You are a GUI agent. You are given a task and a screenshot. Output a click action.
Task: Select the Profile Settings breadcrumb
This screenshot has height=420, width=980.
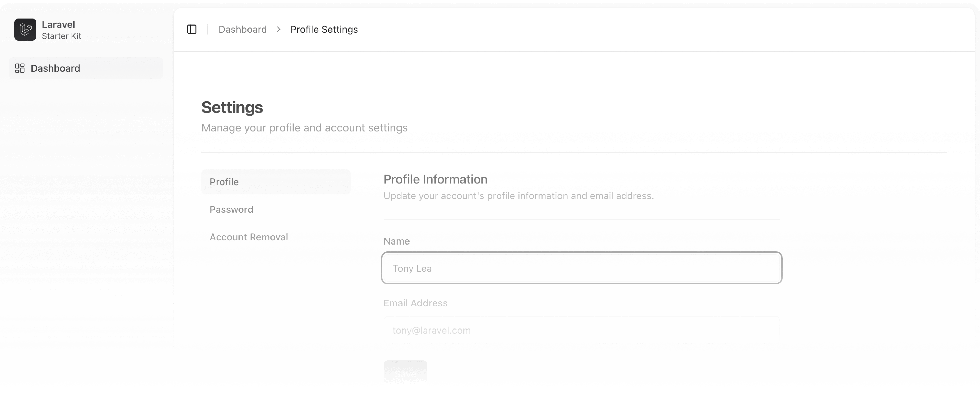324,29
